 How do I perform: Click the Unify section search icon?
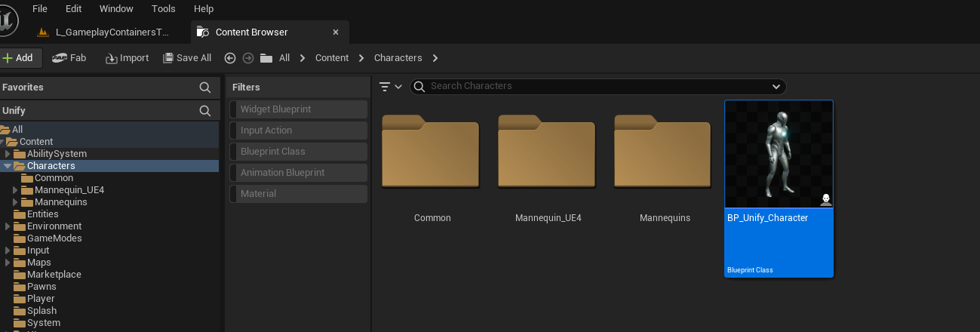click(204, 111)
